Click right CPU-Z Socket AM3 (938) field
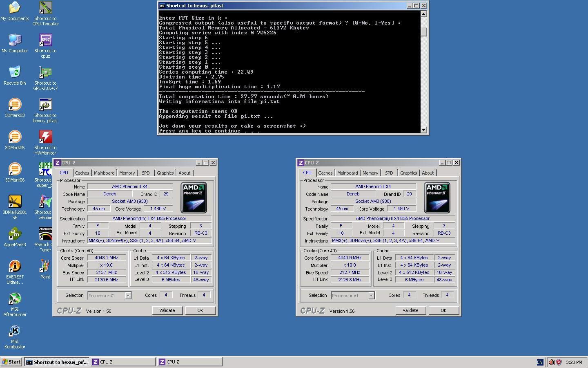This screenshot has width=588, height=368. click(373, 202)
